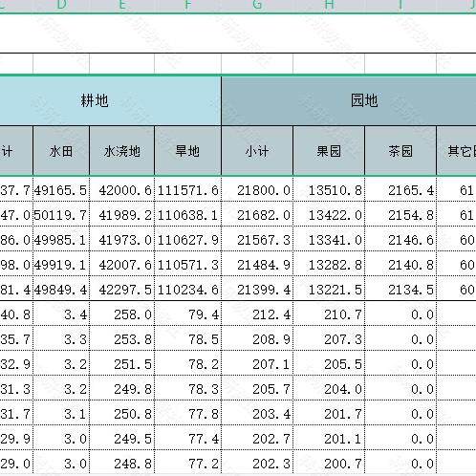Viewport: 476px width, 476px height.
Task: Select cell containing 50119.7
Action: pos(61,214)
